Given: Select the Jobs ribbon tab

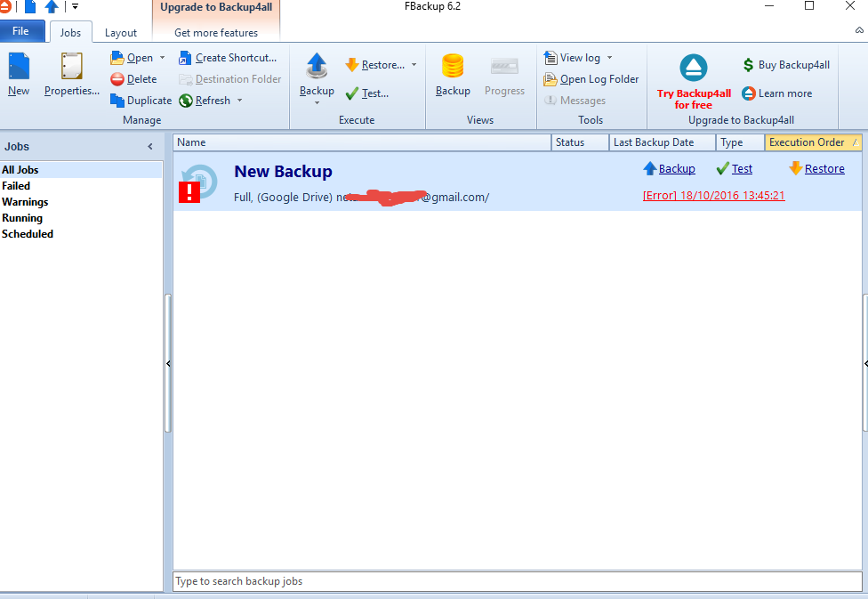Looking at the screenshot, I should tap(70, 33).
